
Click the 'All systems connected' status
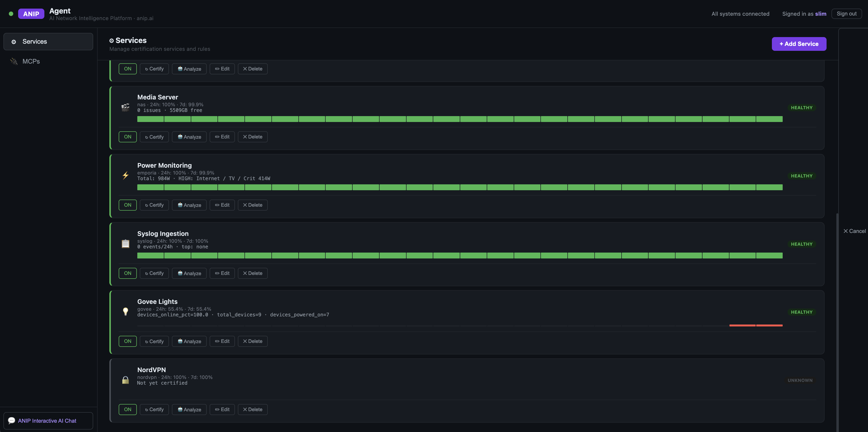740,14
